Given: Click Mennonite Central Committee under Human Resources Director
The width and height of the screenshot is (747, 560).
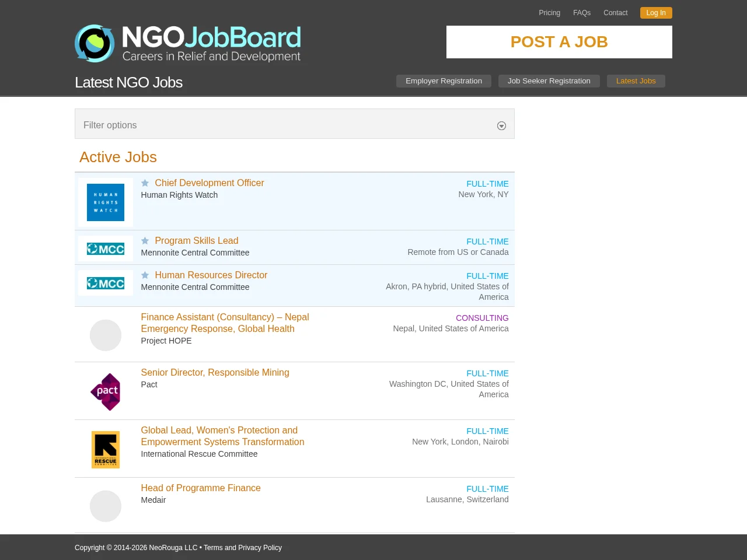Looking at the screenshot, I should (x=195, y=288).
